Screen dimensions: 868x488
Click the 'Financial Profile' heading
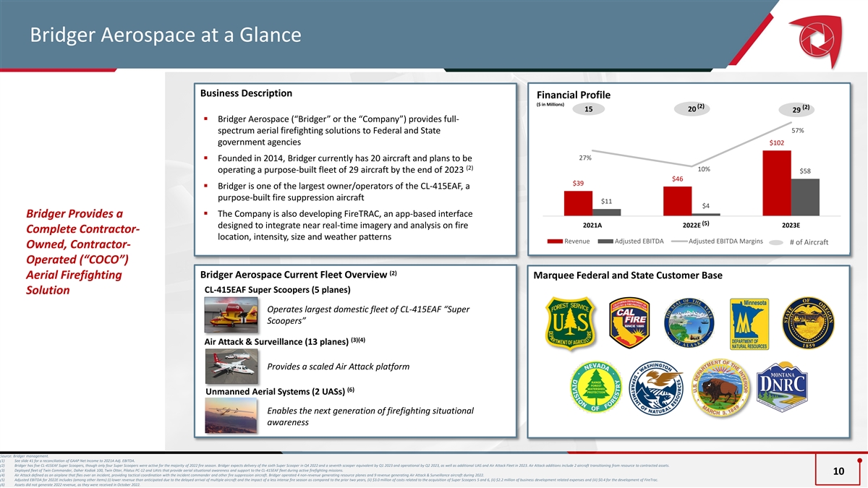click(574, 95)
